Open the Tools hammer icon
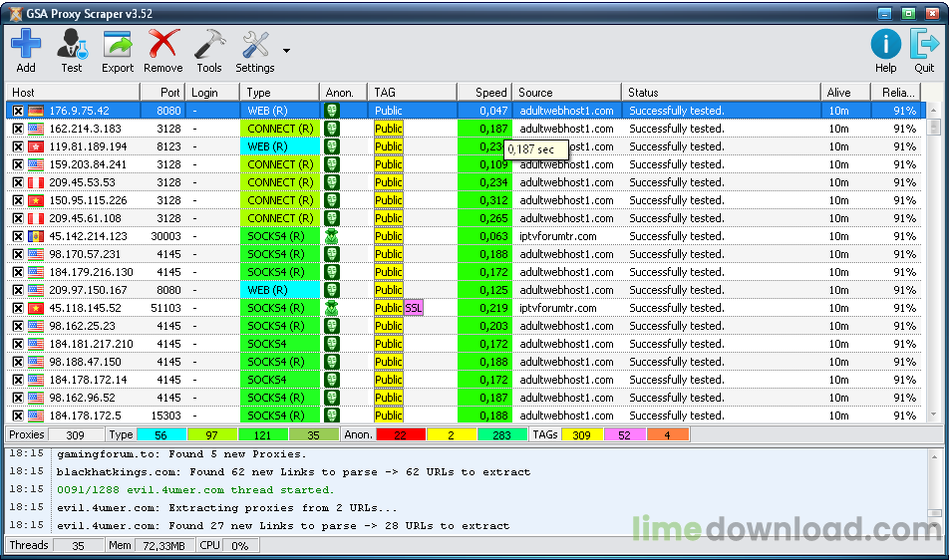 (209, 45)
